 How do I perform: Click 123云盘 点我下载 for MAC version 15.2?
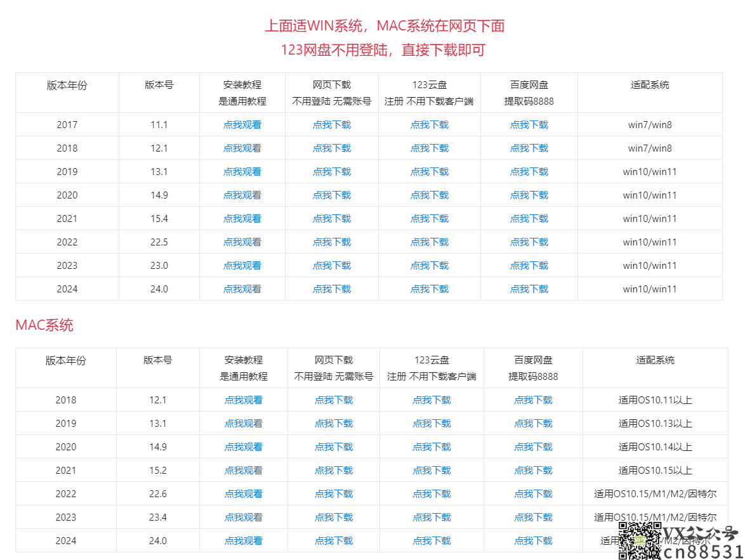pos(432,470)
